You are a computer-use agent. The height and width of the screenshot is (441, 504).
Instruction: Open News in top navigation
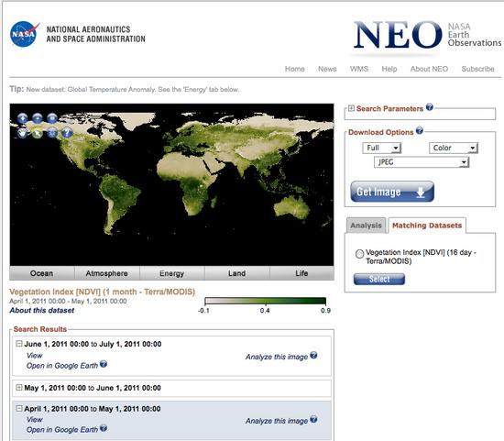pyautogui.click(x=327, y=69)
